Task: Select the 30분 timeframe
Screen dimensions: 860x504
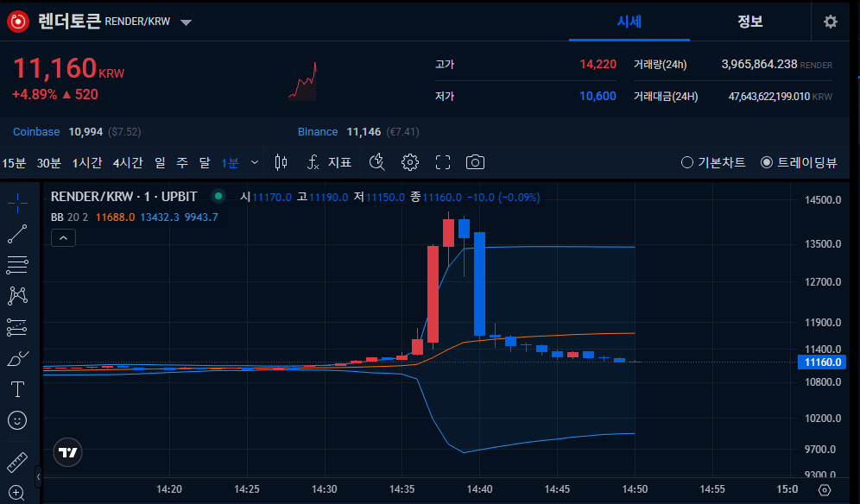Action: coord(49,162)
